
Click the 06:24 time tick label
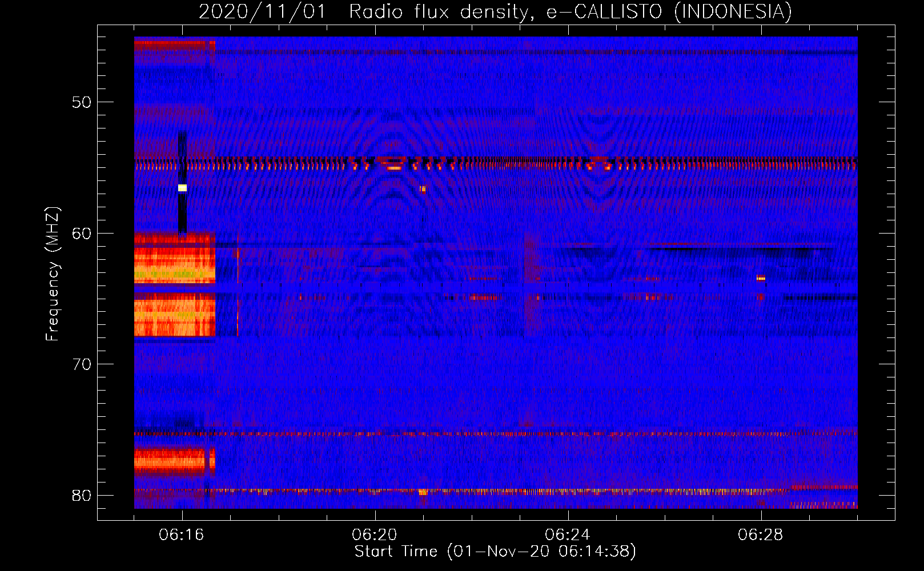click(x=568, y=535)
